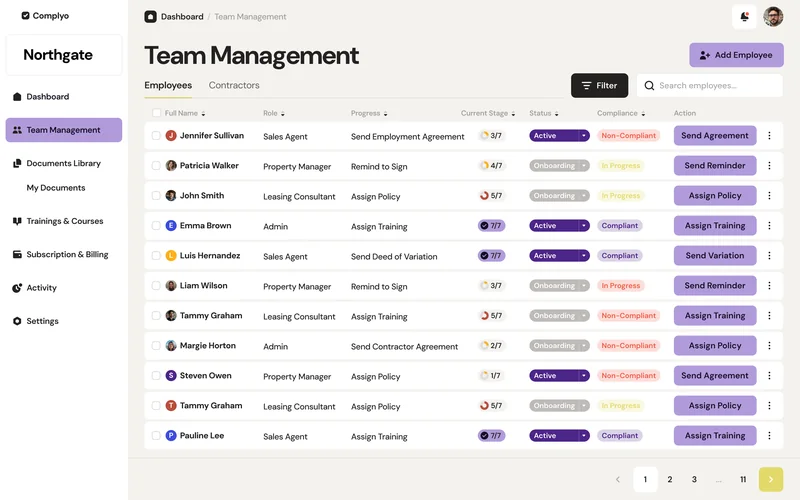Screen dimensions: 800x500
Task: Check the box for John Smith
Action: point(156,196)
